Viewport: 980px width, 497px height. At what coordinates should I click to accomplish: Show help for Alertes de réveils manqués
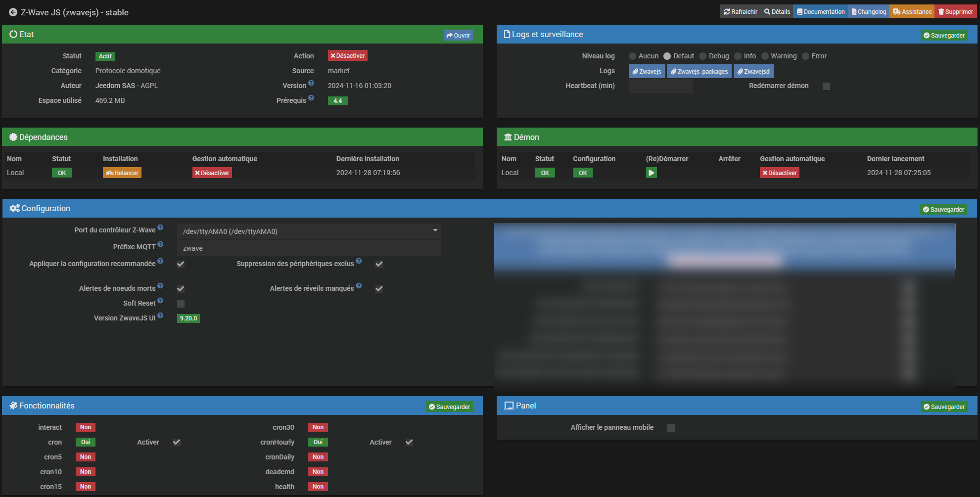coord(359,286)
